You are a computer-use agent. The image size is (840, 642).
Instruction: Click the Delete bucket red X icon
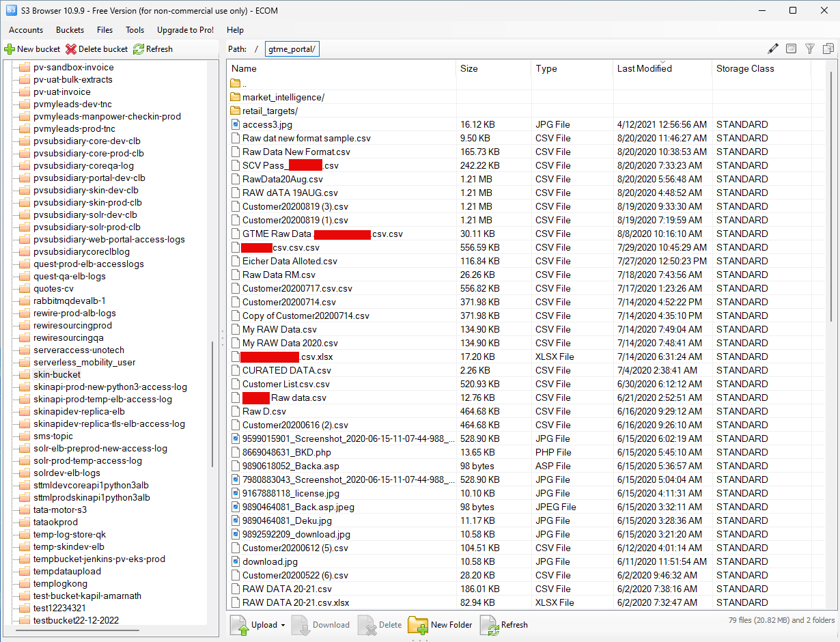click(71, 49)
